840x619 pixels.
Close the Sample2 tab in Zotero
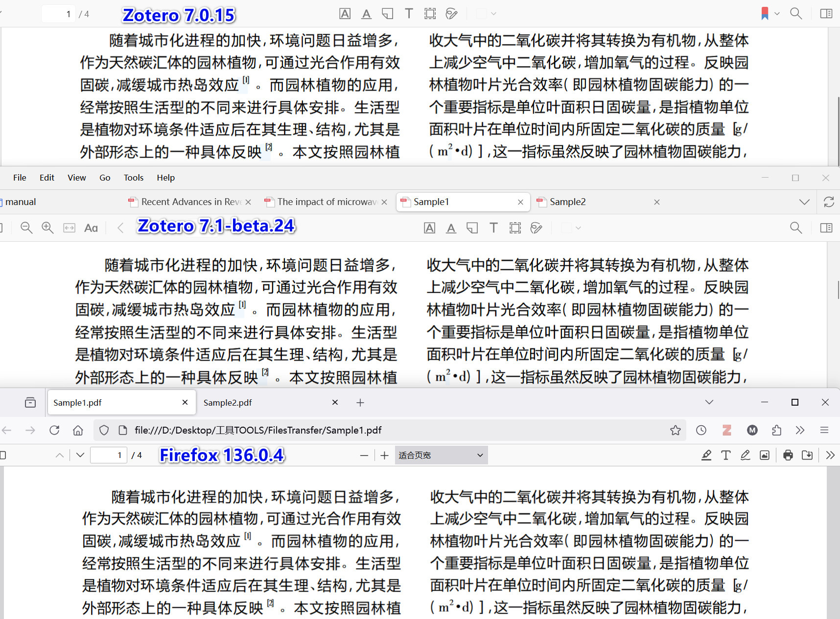657,202
